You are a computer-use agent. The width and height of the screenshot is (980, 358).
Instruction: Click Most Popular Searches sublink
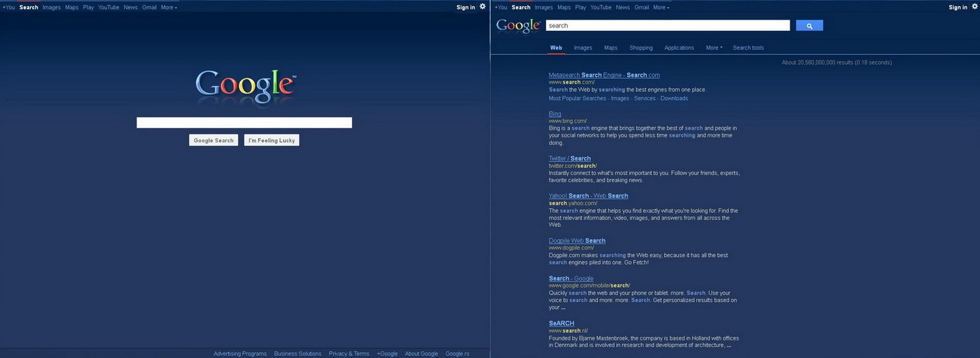point(577,98)
